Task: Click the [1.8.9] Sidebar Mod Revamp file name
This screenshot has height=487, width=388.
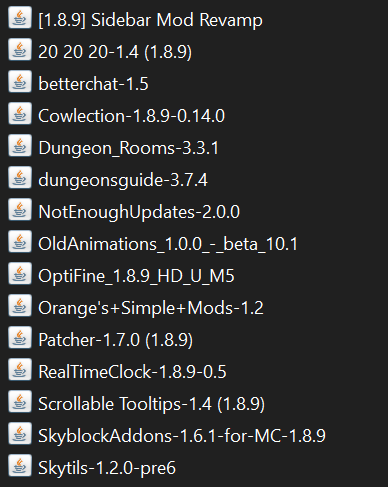Action: [150, 20]
